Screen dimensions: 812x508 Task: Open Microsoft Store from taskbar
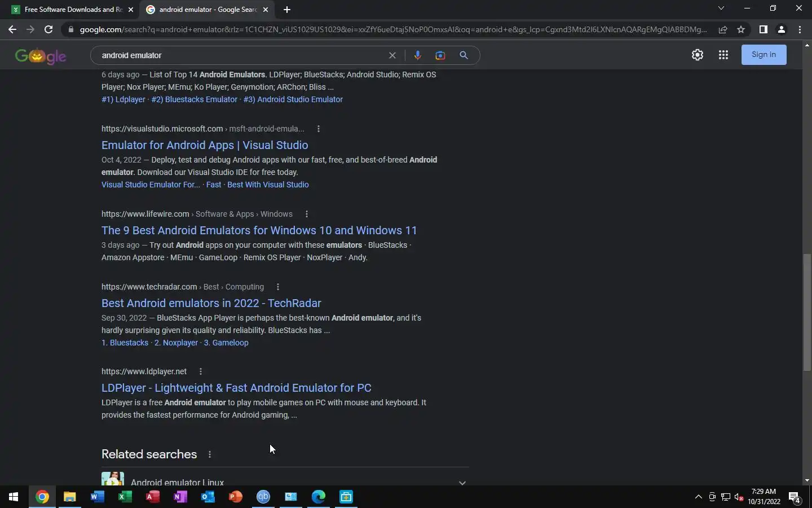tap(346, 497)
